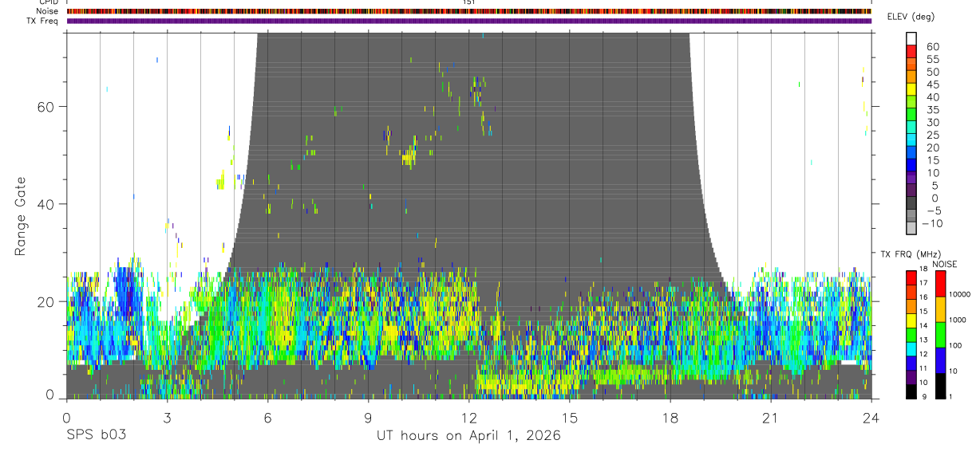Click the '21' tick on the UT hours axis

[x=770, y=418]
